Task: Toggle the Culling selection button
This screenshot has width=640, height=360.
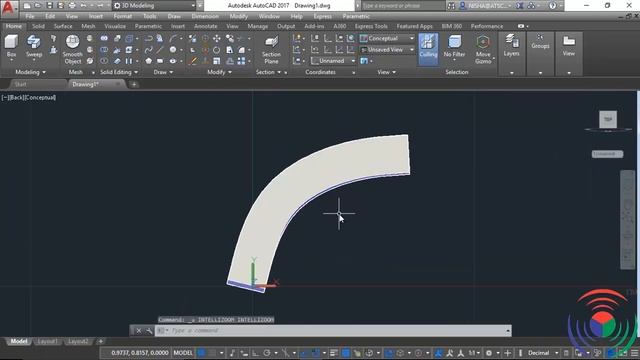Action: 428,49
